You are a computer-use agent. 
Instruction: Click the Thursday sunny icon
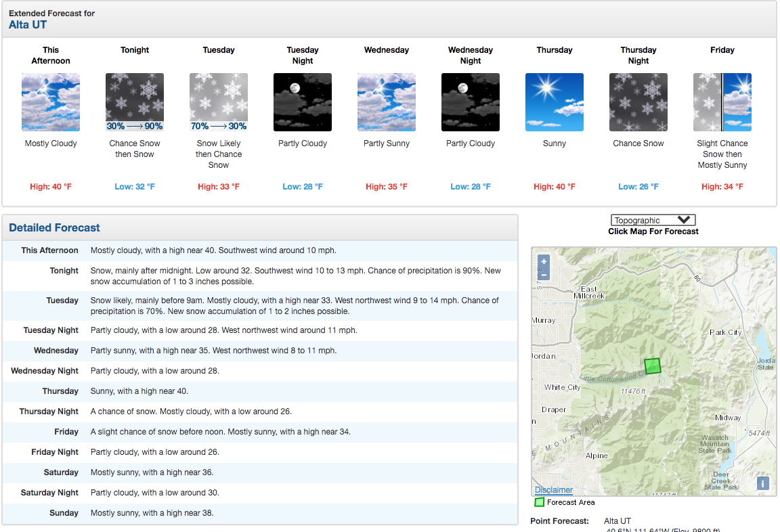(x=555, y=102)
